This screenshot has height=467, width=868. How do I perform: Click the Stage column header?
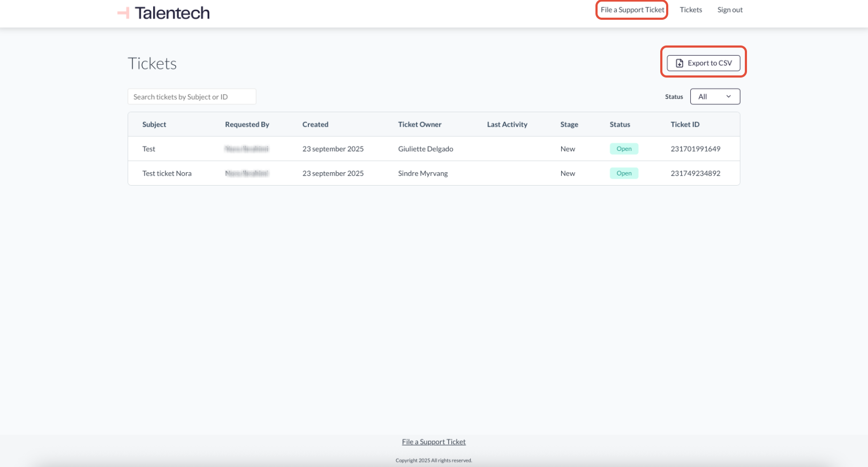click(569, 125)
